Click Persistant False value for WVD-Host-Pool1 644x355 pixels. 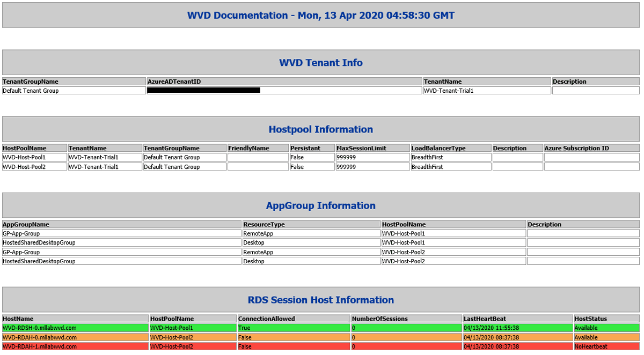tap(312, 157)
